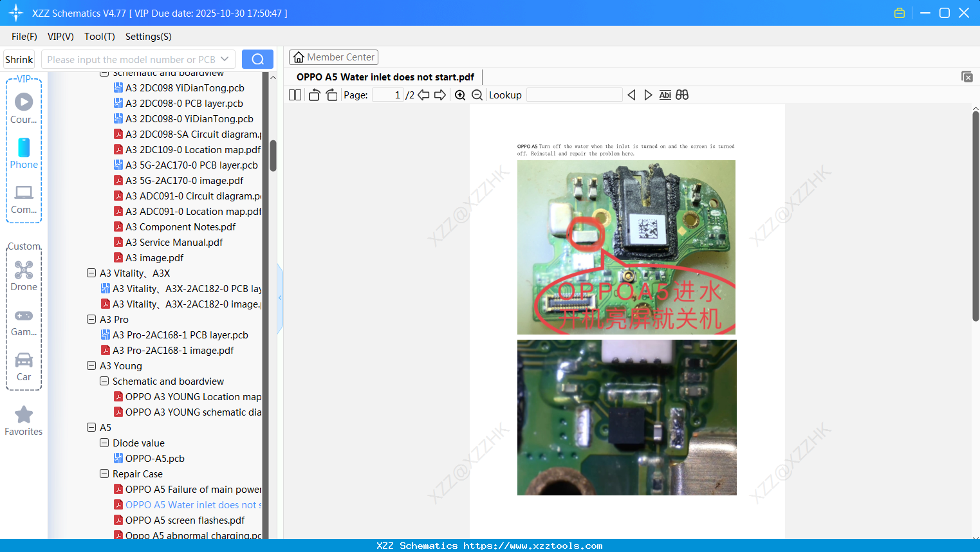The image size is (980, 552).
Task: Click the Lookup text field
Action: pos(575,95)
